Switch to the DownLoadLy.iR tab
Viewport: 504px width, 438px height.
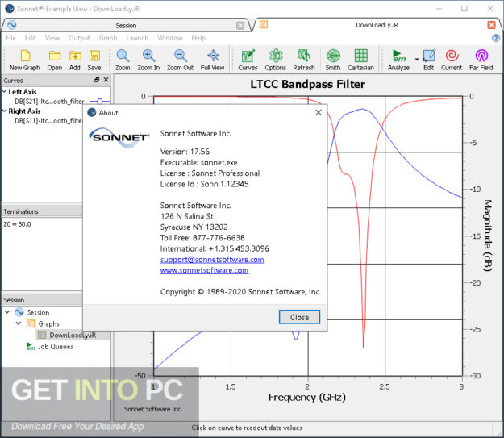377,25
